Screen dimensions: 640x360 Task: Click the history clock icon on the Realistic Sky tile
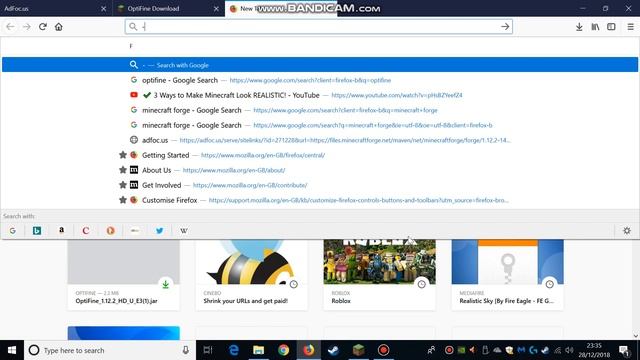pos(549,284)
